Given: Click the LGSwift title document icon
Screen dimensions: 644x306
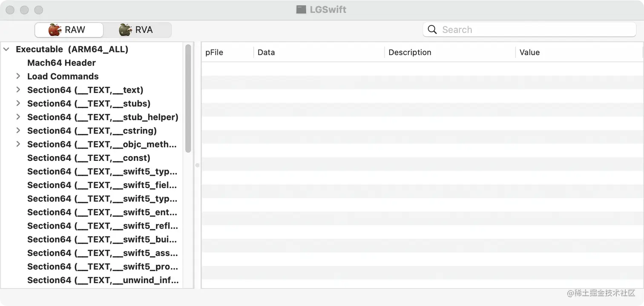Looking at the screenshot, I should coord(301,9).
